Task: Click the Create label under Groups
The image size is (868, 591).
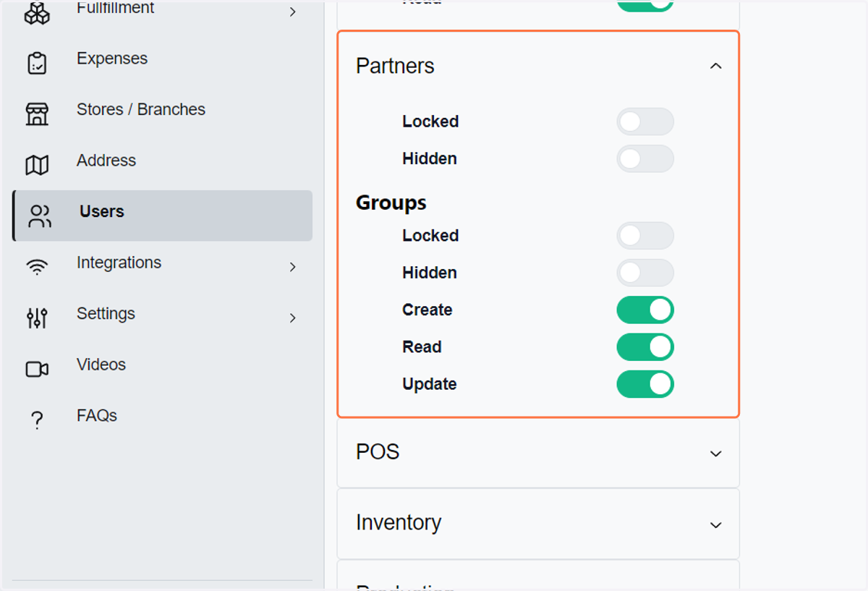Action: [427, 310]
